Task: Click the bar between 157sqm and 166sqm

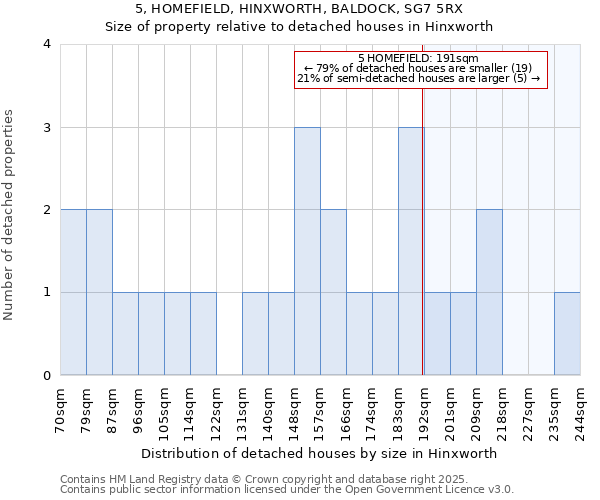Action: [333, 292]
